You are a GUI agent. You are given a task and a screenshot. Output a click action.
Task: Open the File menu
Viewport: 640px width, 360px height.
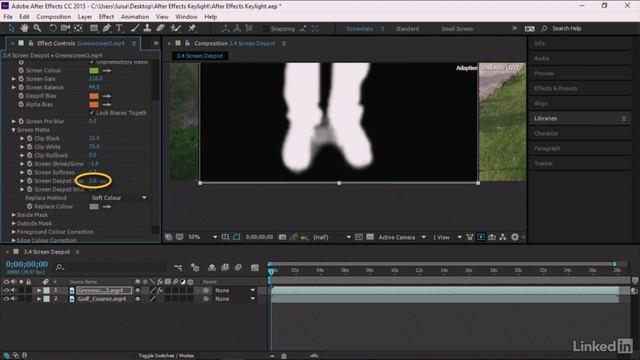[x=8, y=17]
